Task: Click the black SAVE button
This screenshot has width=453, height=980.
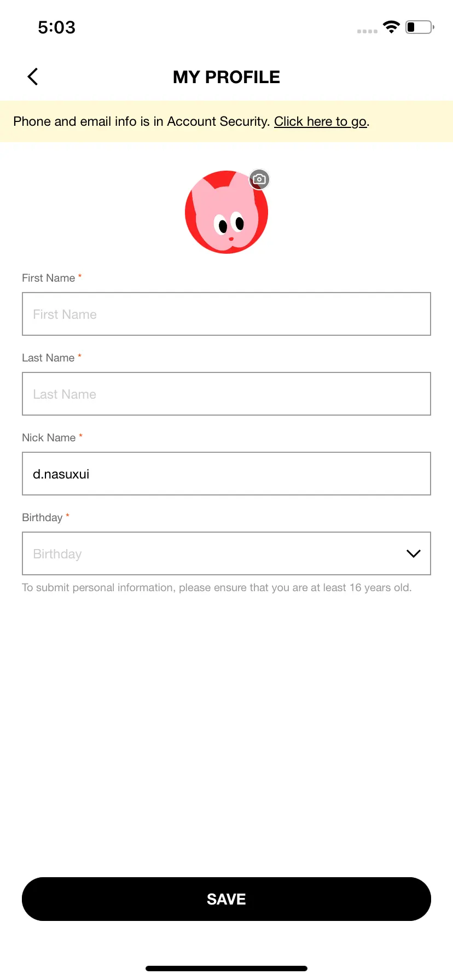Action: point(226,899)
